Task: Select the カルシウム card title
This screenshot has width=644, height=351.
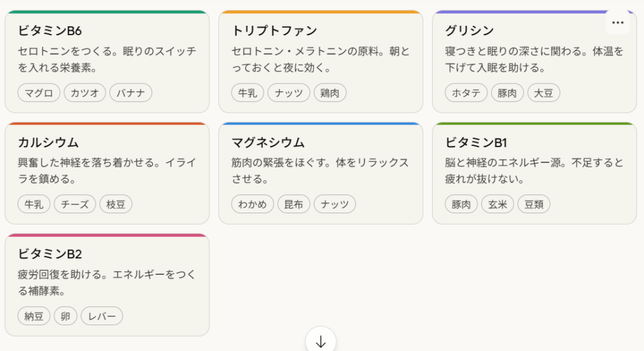Action: (48, 142)
